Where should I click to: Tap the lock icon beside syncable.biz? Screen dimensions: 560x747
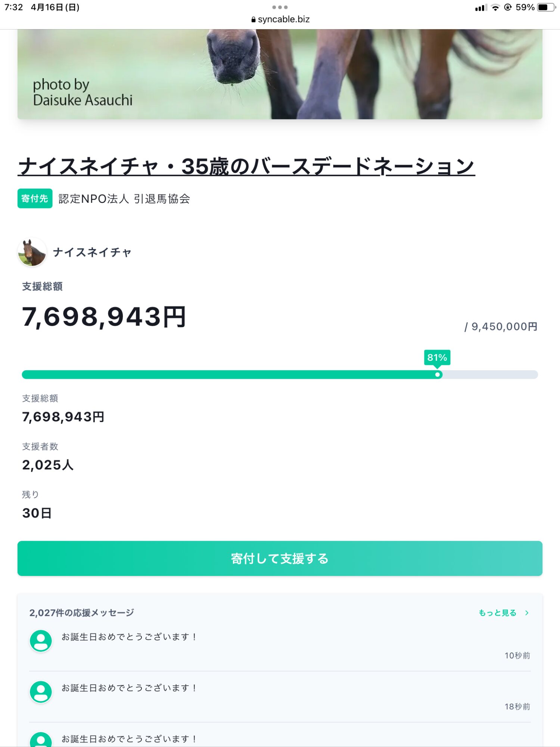click(253, 19)
